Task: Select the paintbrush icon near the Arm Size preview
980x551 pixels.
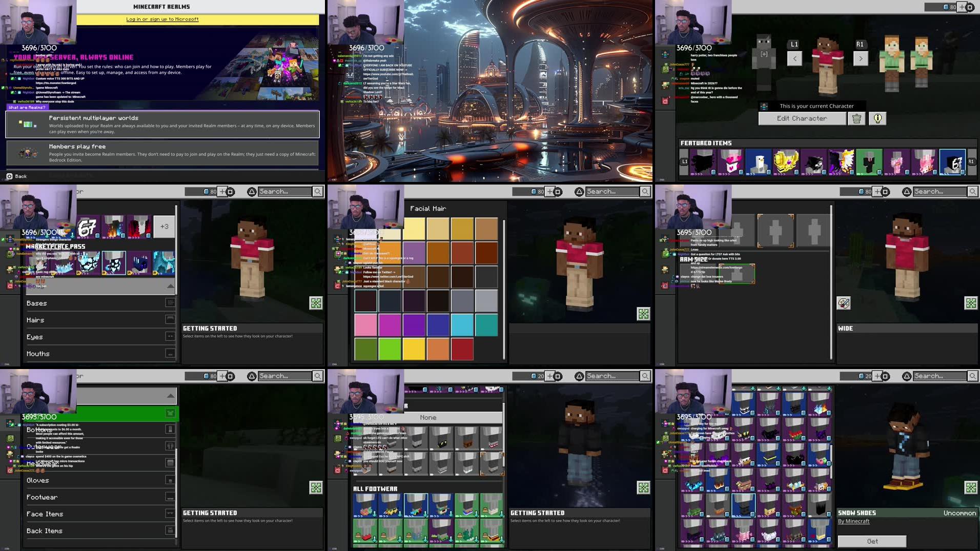Action: coord(844,303)
